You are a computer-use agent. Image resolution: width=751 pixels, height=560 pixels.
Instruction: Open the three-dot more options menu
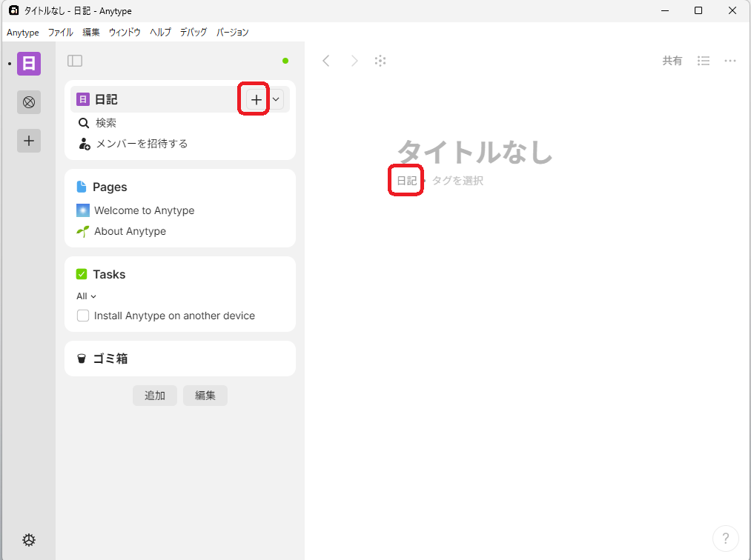[x=730, y=61]
